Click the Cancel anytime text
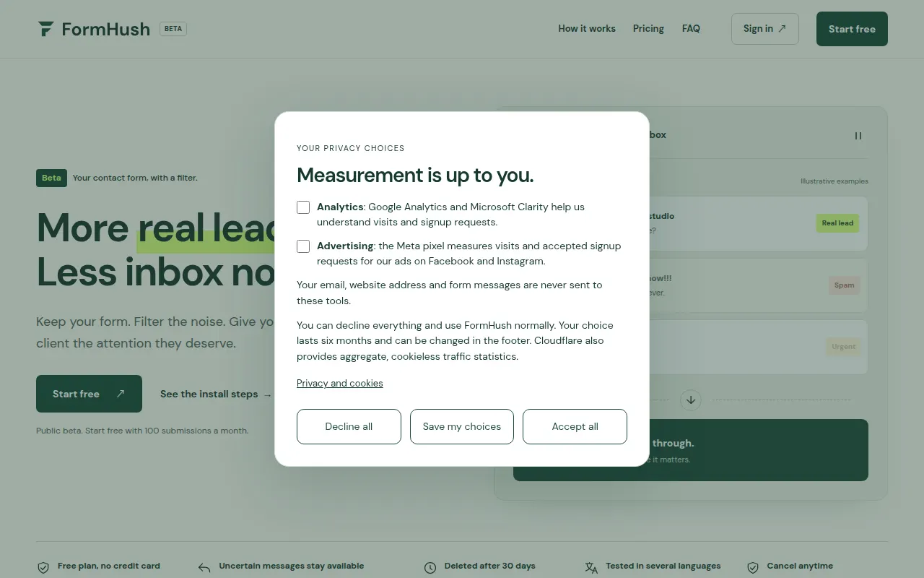Screen dimensions: 924x578 coord(800,566)
